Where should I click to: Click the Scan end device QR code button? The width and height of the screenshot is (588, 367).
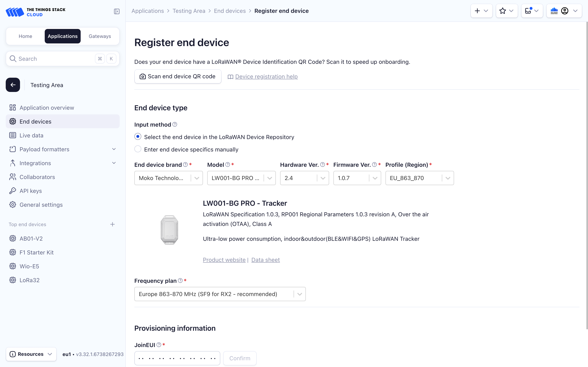pyautogui.click(x=178, y=76)
